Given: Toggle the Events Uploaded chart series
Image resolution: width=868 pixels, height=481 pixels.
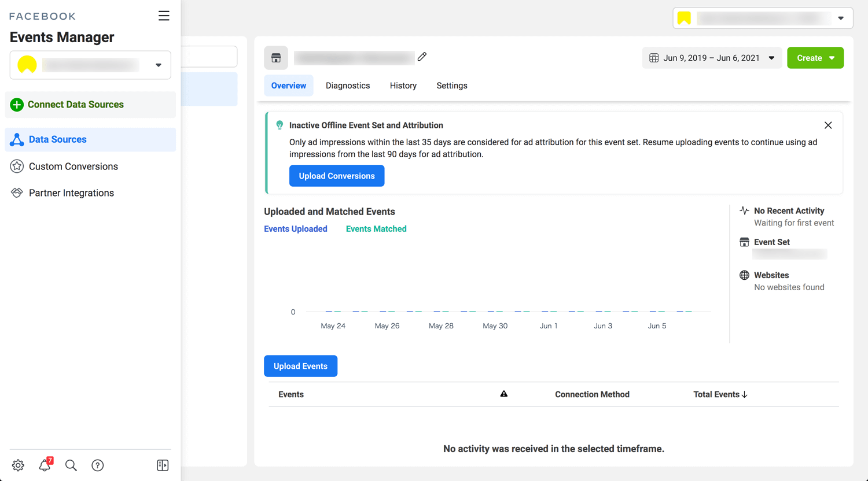Looking at the screenshot, I should (x=296, y=229).
